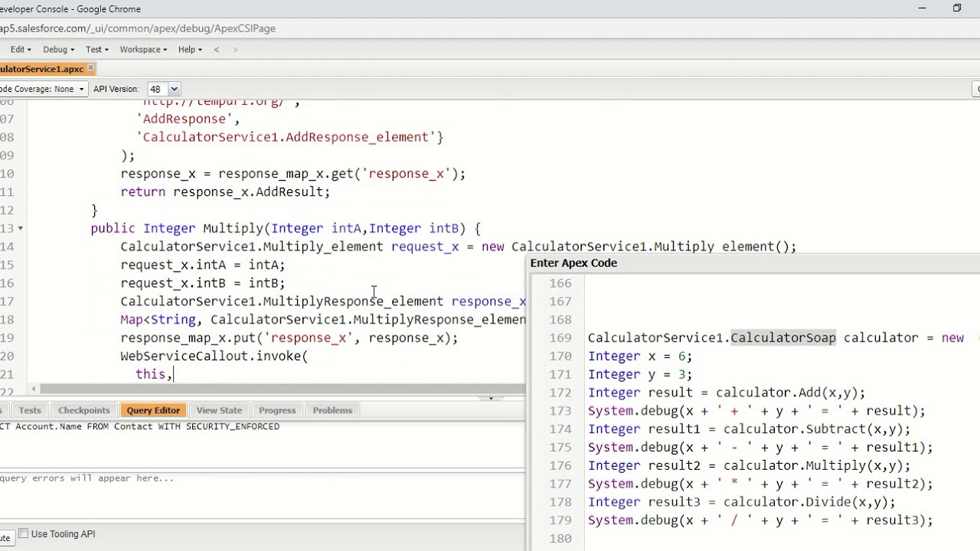Screen dimensions: 980x551
Task: Collapse the bottom panel with the small arrow
Action: 491,398
